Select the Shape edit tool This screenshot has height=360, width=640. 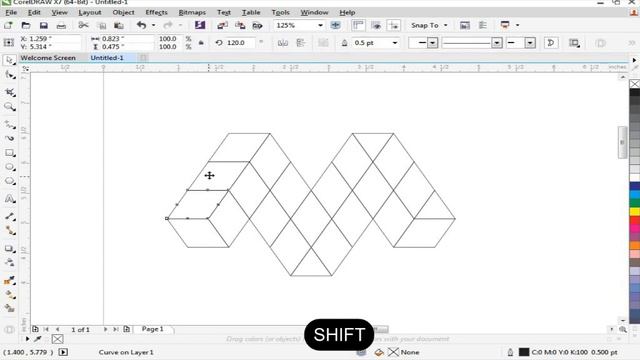pos(9,75)
